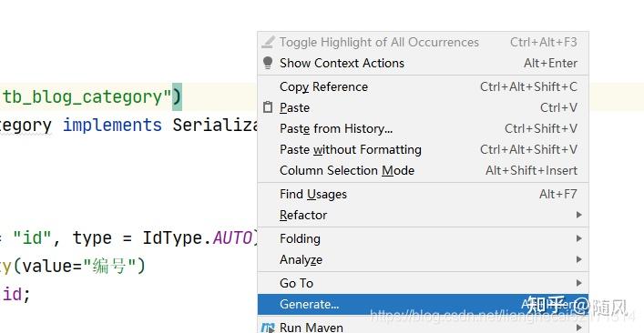Screen dimensions: 644x333
Task: Expand the Folding submenu arrow
Action: pyautogui.click(x=578, y=238)
